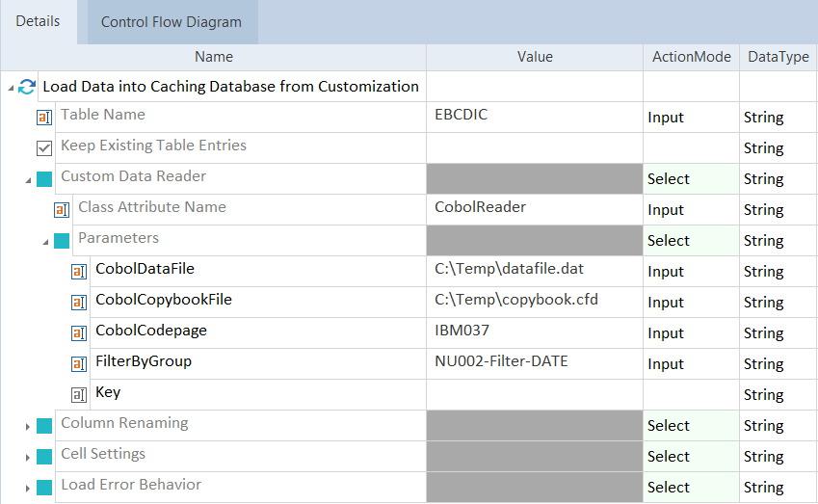Click the teal Parameters folder icon
Screen dimensions: 818x504
(x=62, y=241)
